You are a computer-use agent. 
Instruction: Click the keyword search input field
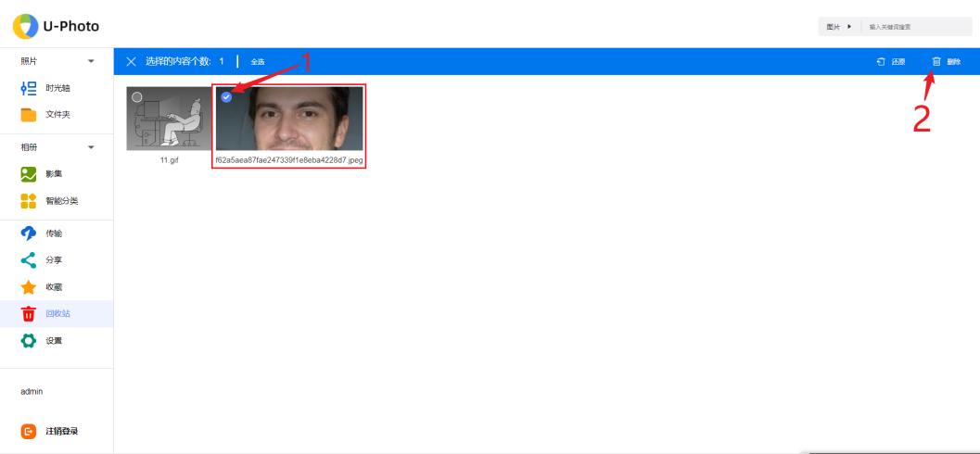pos(913,28)
